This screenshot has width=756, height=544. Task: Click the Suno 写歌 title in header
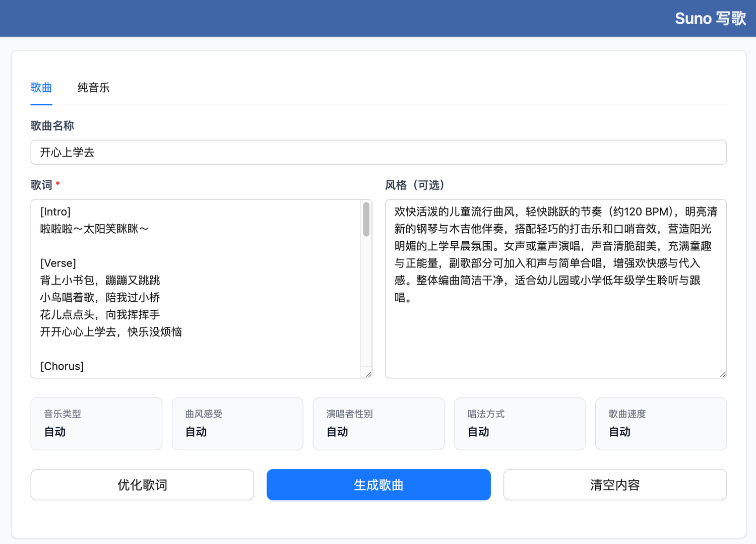pos(710,18)
